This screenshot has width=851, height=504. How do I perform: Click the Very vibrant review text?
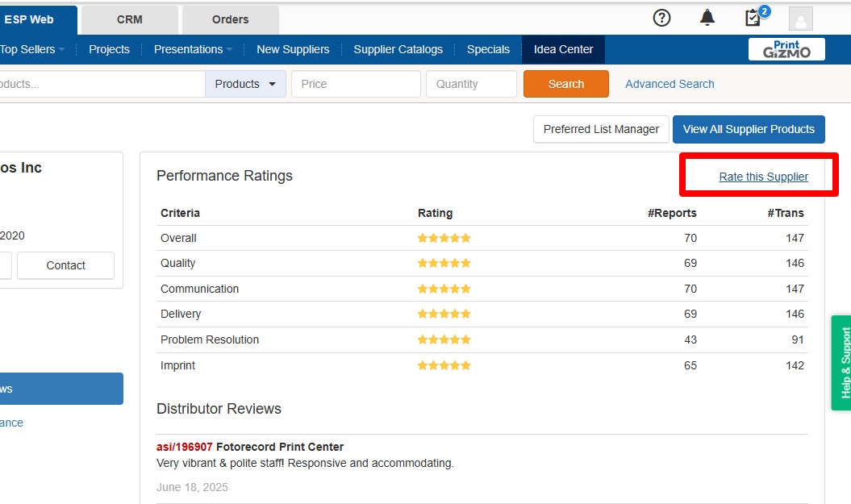(x=305, y=464)
